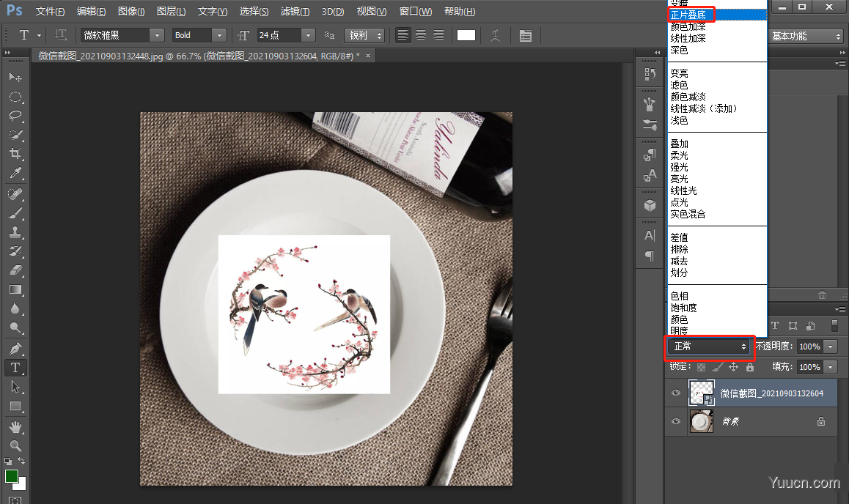Click the 背景 layer thumbnail

(x=702, y=421)
